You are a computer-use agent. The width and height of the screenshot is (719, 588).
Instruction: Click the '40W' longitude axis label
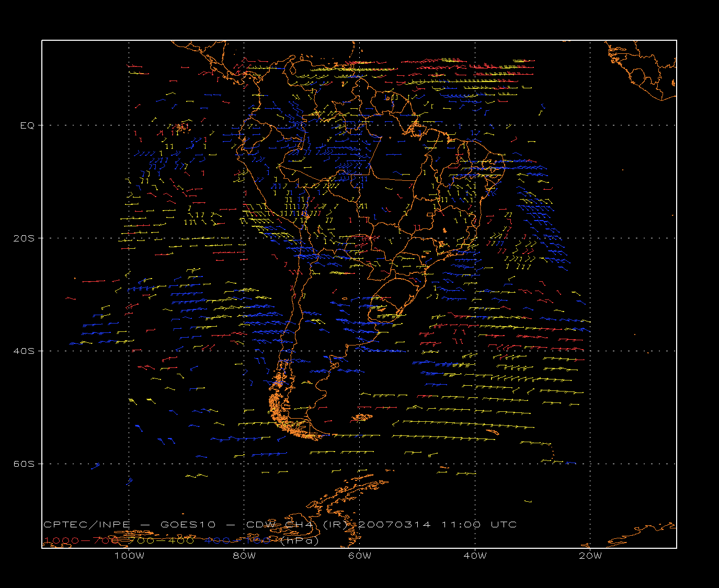point(475,556)
